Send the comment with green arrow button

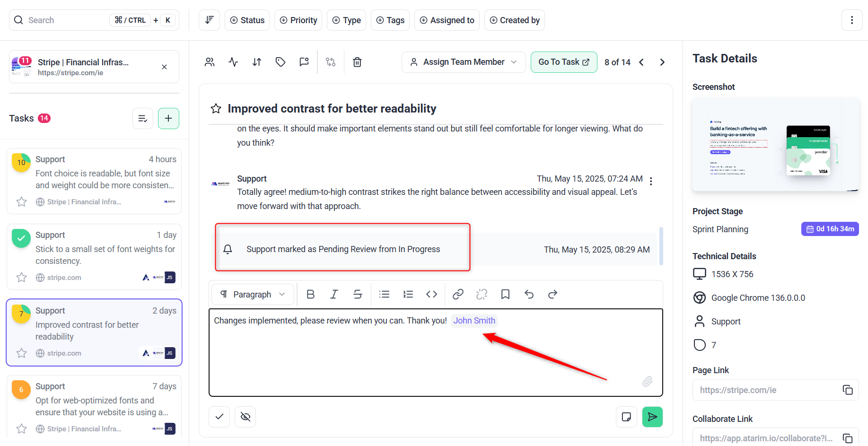(652, 417)
